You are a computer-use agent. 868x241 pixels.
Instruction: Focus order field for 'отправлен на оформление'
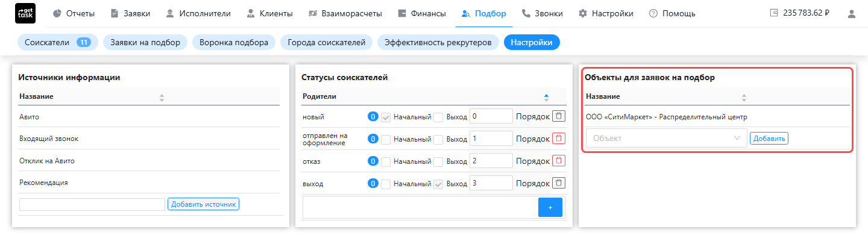coord(491,139)
